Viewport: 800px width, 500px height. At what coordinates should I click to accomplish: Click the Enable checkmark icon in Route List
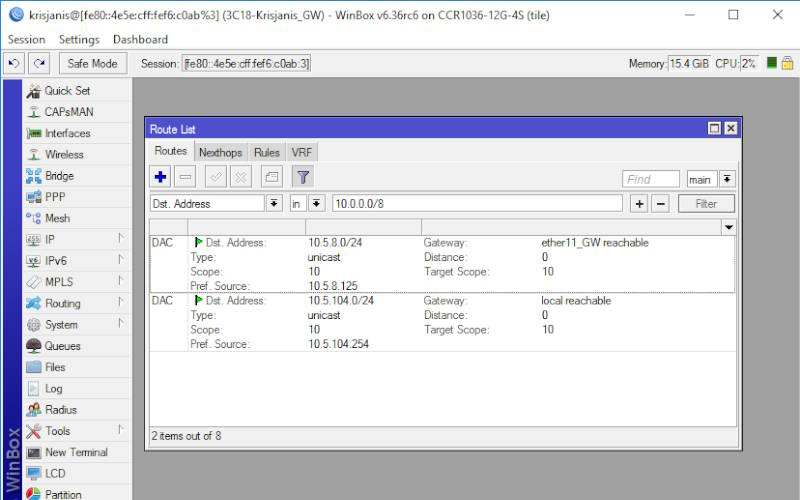[216, 177]
